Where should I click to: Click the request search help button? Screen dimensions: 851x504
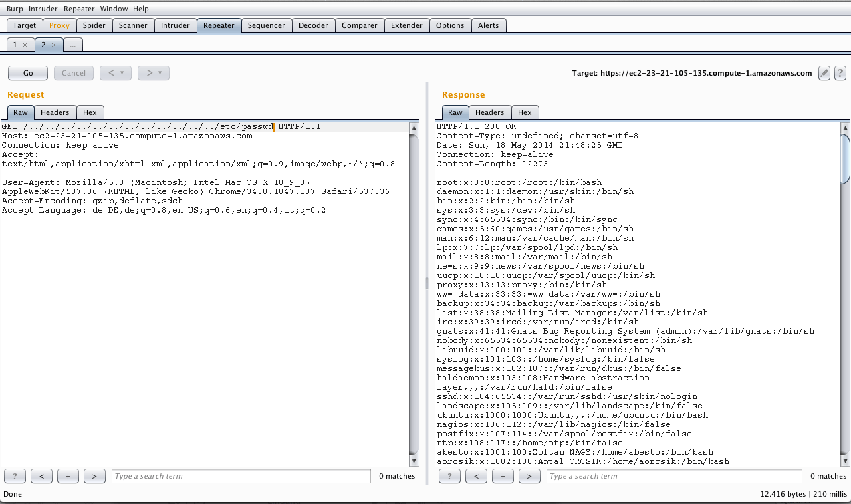[15, 476]
